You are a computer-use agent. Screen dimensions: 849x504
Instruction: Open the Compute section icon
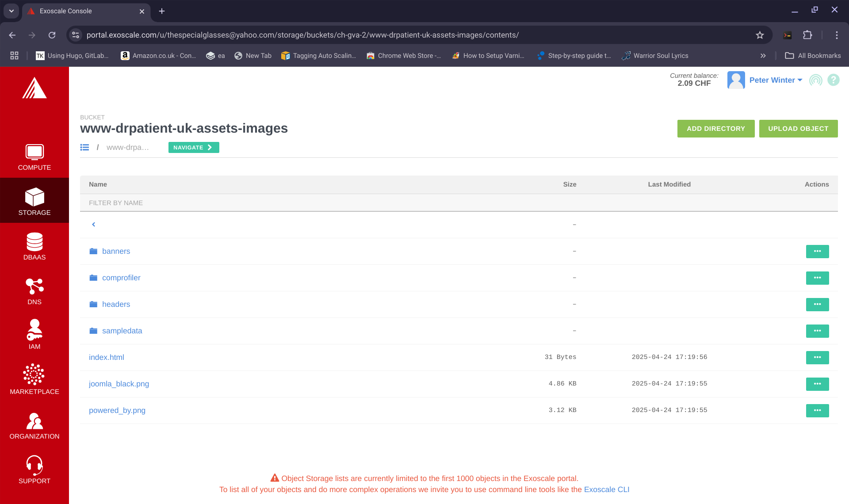(34, 153)
